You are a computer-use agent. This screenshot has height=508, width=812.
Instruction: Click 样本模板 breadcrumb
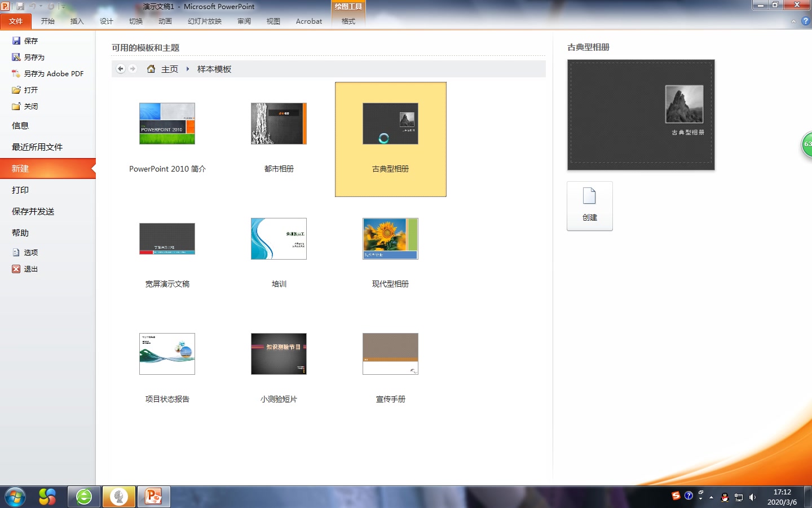[x=214, y=69]
